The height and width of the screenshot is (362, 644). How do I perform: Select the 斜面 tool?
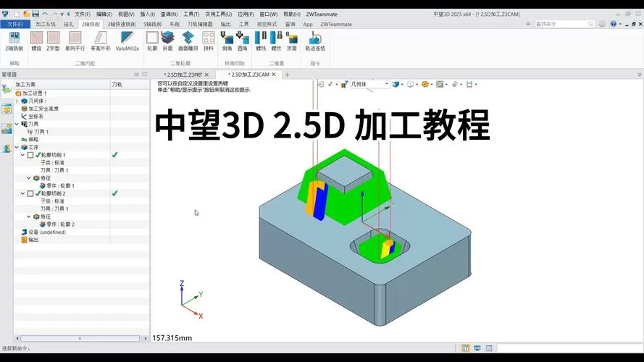click(167, 41)
